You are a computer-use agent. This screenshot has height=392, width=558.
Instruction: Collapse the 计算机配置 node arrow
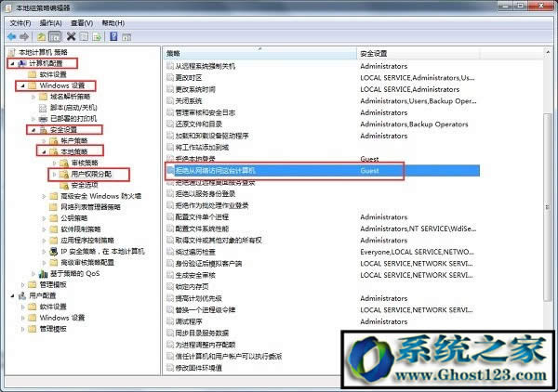[x=12, y=63]
